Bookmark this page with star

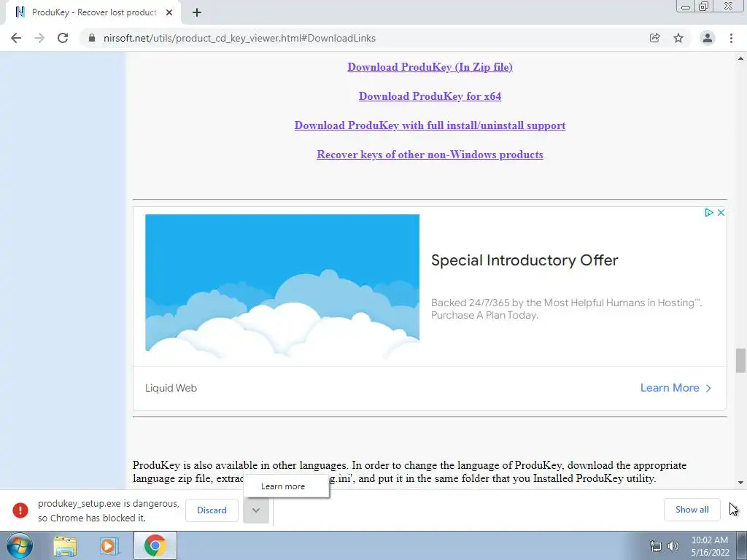pos(678,38)
